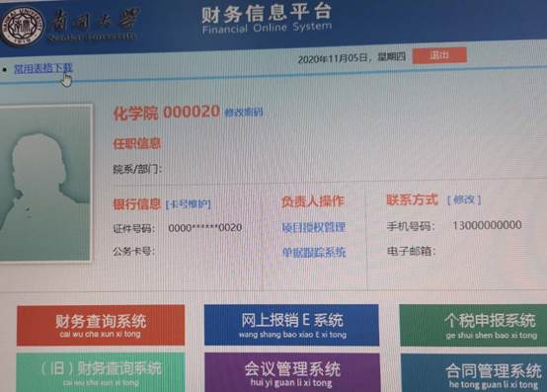Viewport: 547px width, 392px height.
Task: Open the 卡号维护 bank card link
Action: pos(188,204)
